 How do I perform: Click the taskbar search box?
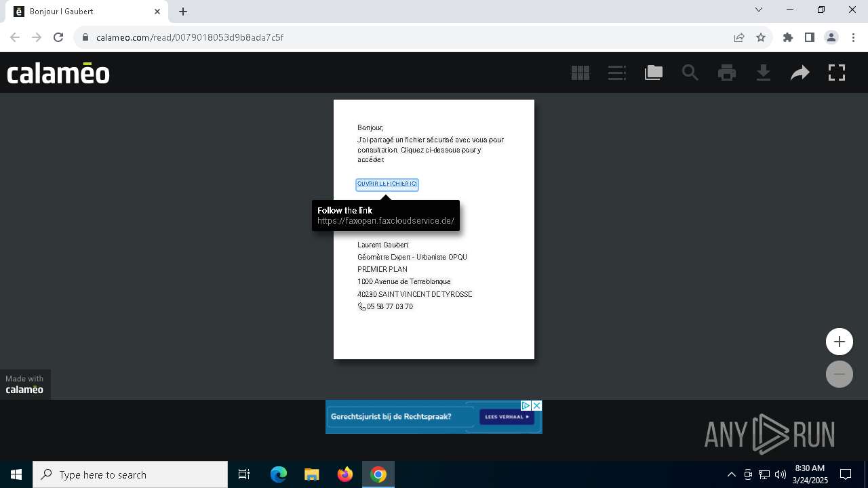[x=130, y=474]
